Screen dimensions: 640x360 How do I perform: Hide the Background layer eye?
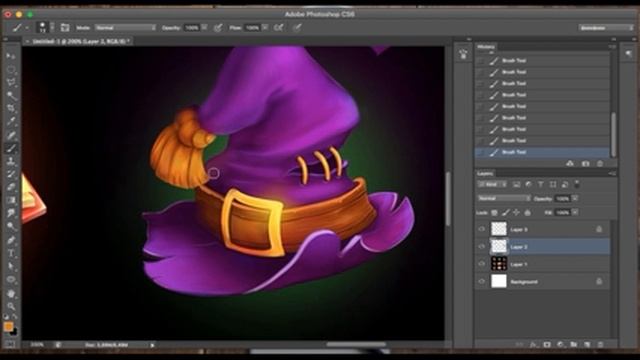tap(481, 281)
